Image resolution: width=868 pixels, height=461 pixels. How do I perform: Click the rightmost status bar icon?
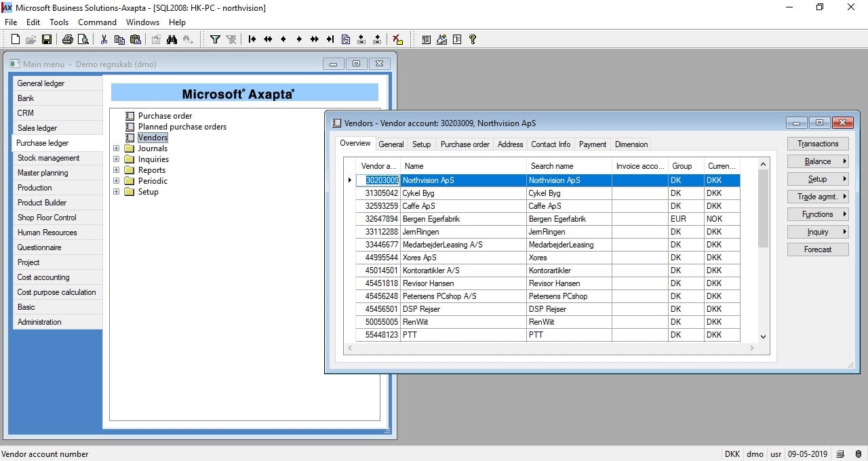tap(858, 454)
